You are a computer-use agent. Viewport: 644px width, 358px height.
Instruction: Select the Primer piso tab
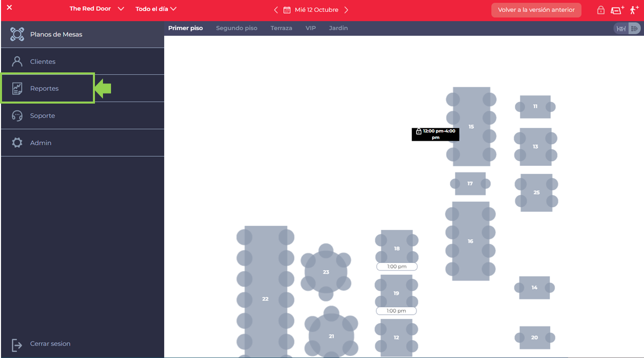click(185, 28)
